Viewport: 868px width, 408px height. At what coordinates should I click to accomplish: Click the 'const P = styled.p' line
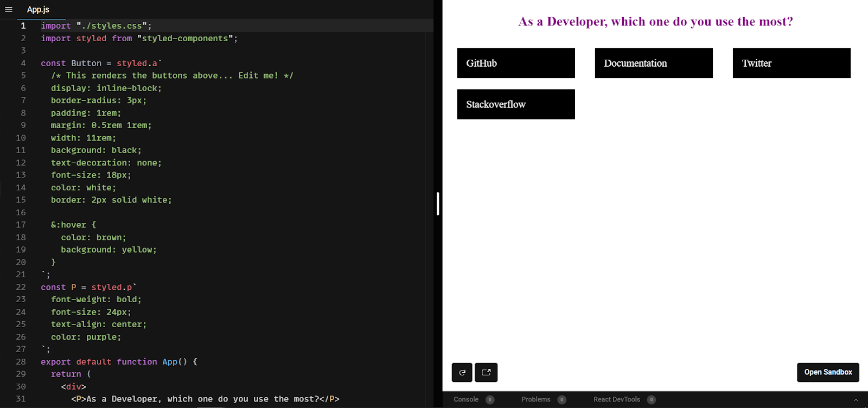[x=88, y=287]
